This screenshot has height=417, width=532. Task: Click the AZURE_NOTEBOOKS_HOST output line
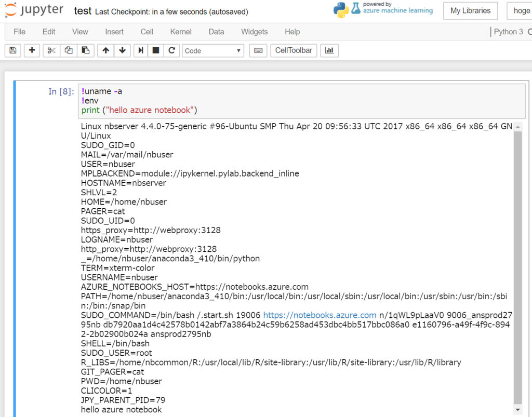tap(194, 287)
